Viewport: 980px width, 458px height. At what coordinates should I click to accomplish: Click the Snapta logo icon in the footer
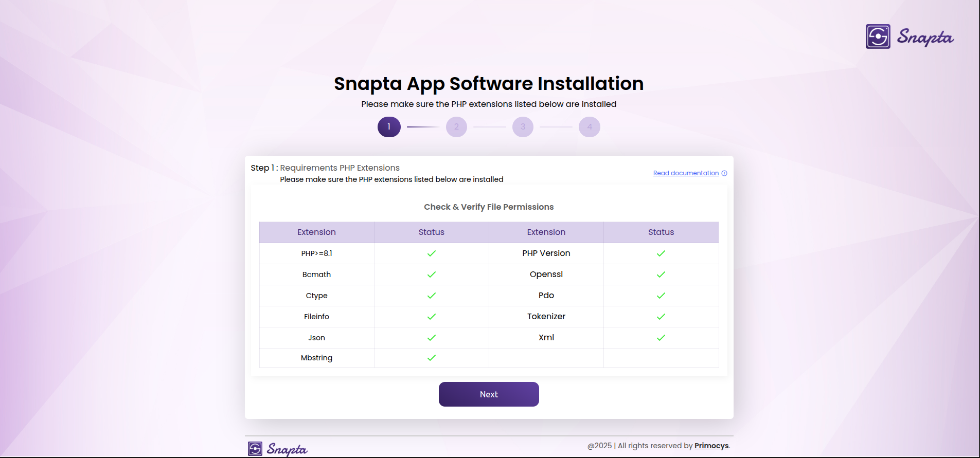(x=255, y=449)
